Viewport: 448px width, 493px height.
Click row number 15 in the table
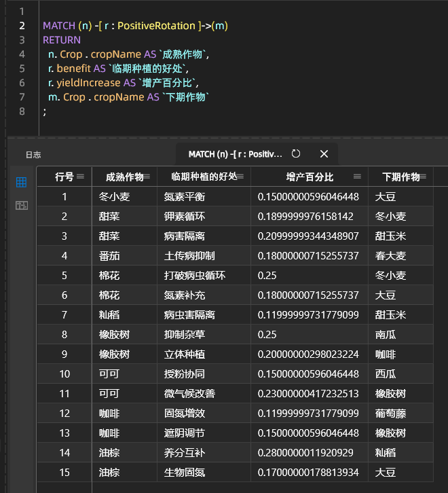point(64,473)
